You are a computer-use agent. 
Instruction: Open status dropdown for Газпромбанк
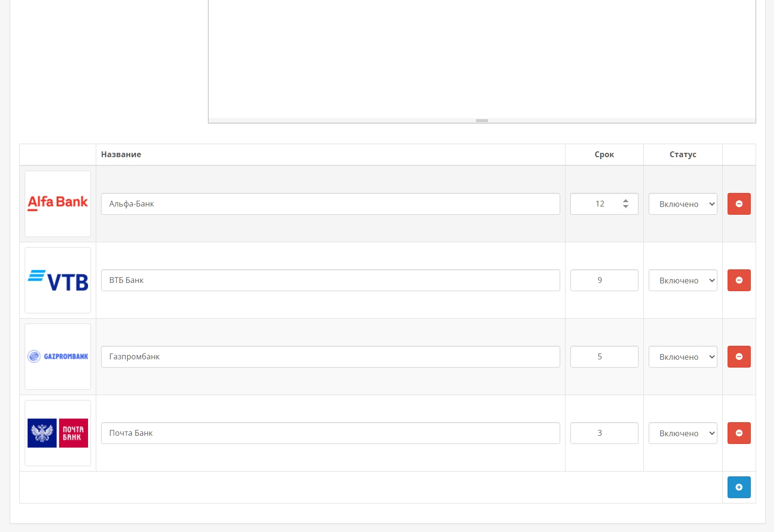[x=683, y=356]
